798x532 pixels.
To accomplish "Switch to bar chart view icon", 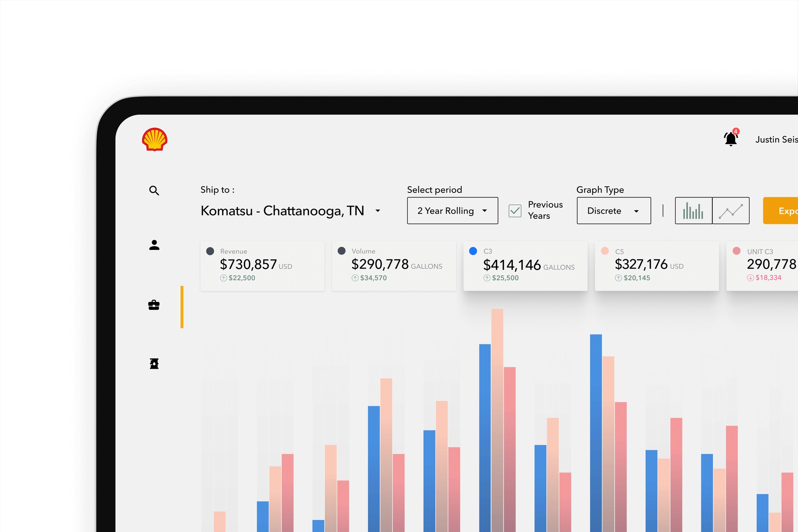I will tap(693, 210).
